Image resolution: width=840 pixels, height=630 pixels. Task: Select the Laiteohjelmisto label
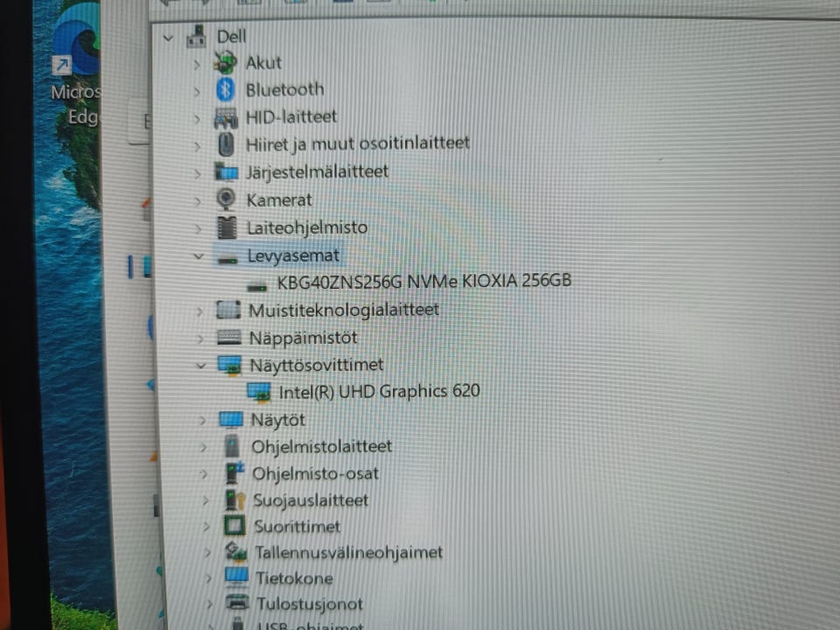(x=307, y=227)
